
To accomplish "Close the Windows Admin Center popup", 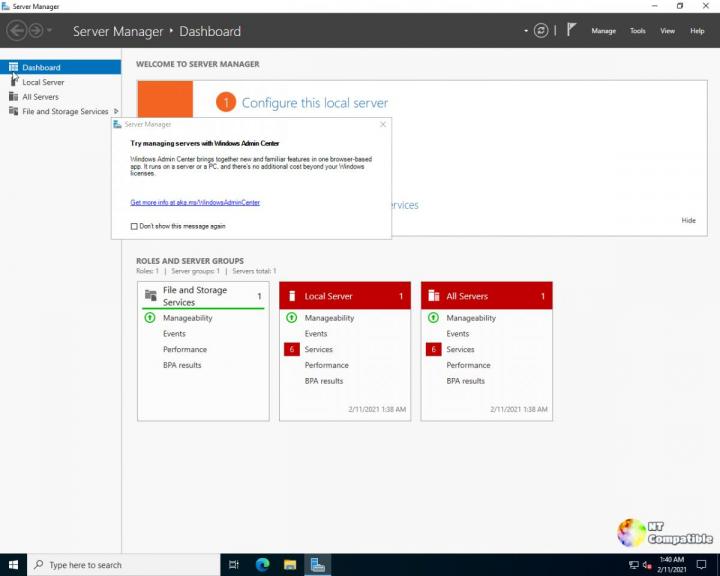I will 383,124.
